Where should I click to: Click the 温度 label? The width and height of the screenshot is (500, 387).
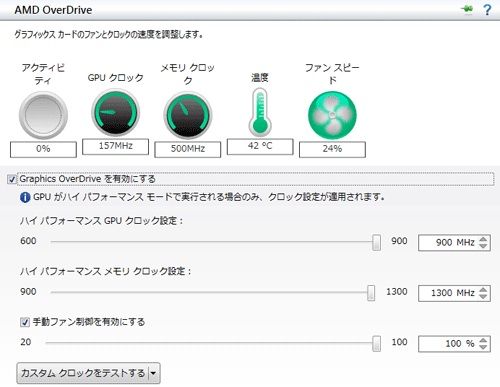pyautogui.click(x=260, y=78)
